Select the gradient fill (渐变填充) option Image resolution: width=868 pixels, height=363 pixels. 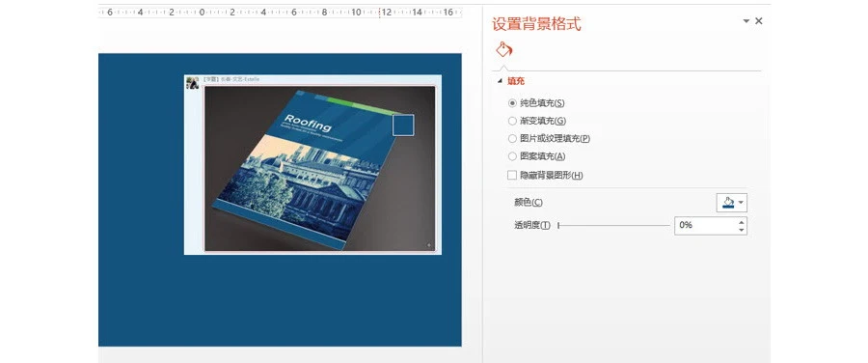click(512, 121)
